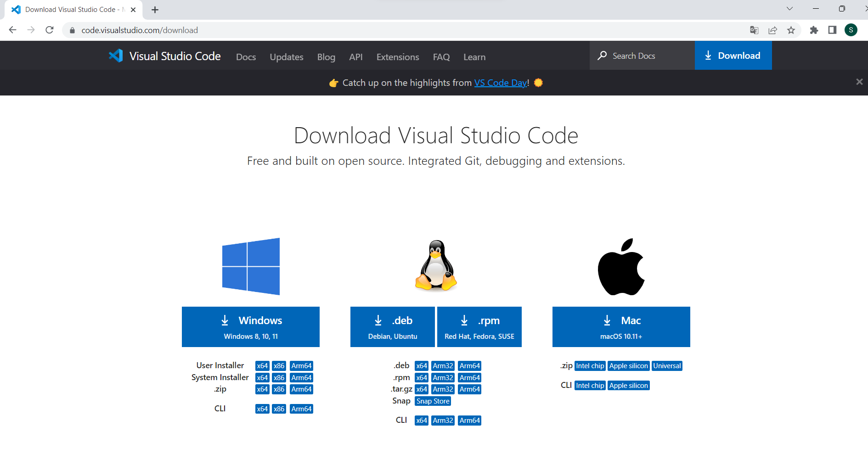Download the Windows installer big button
The height and width of the screenshot is (460, 868).
tap(251, 327)
